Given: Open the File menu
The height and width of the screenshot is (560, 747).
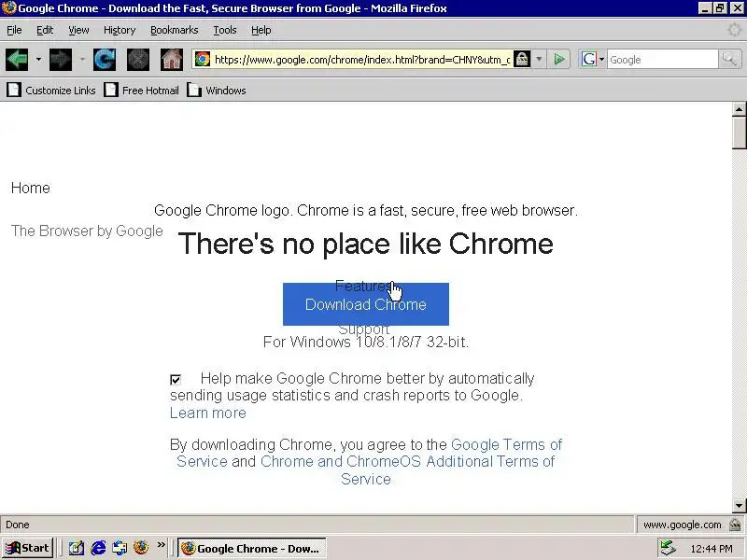Looking at the screenshot, I should tap(14, 30).
